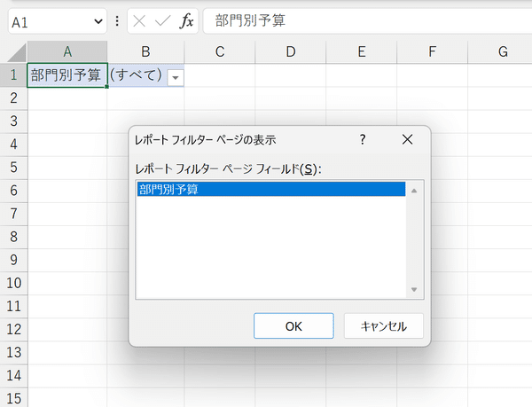Expand the Name Box dropdown arrow
Screen dimensions: 532x407
pos(98,21)
